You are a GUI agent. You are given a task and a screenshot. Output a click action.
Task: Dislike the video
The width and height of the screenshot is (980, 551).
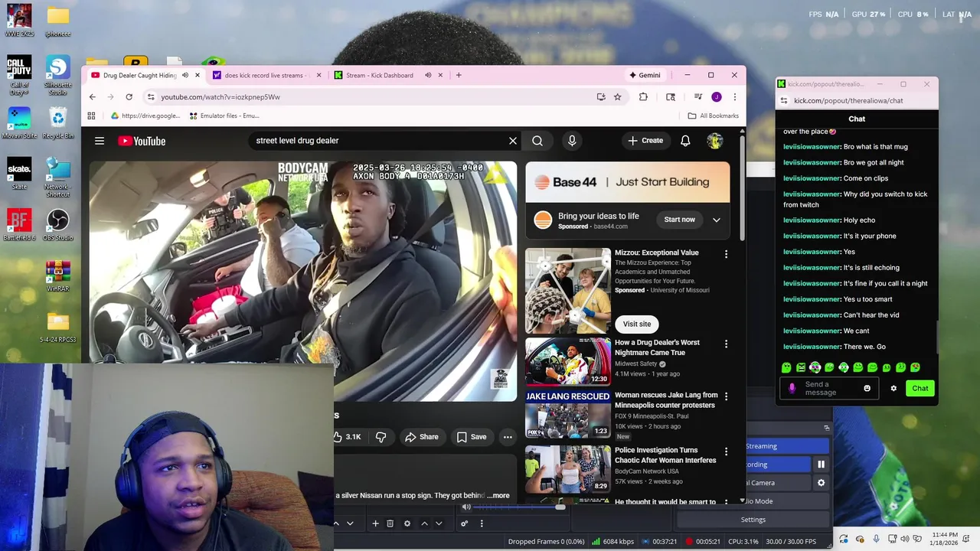click(x=381, y=437)
